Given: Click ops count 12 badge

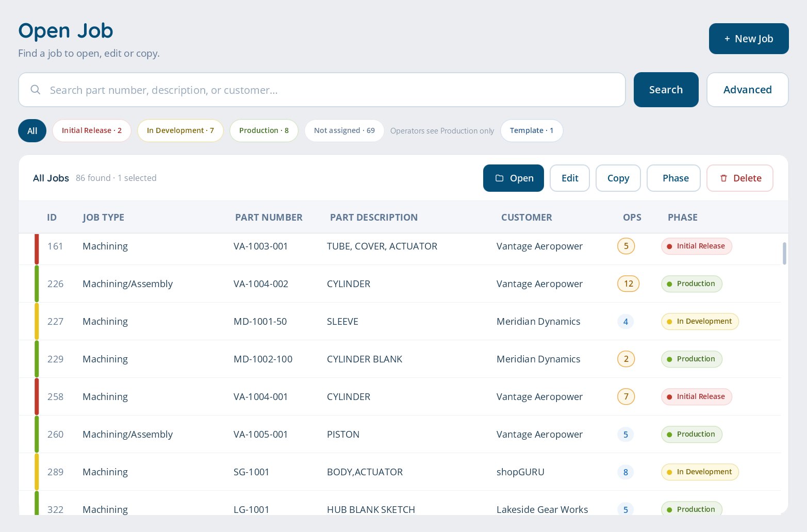Looking at the screenshot, I should [x=628, y=284].
